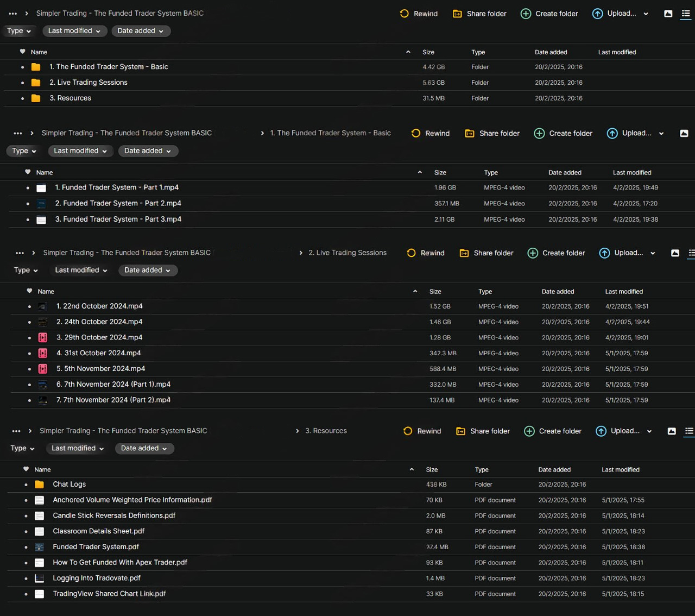Open Upload dropdown arrow in the Resources panel
The width and height of the screenshot is (695, 616).
(649, 432)
